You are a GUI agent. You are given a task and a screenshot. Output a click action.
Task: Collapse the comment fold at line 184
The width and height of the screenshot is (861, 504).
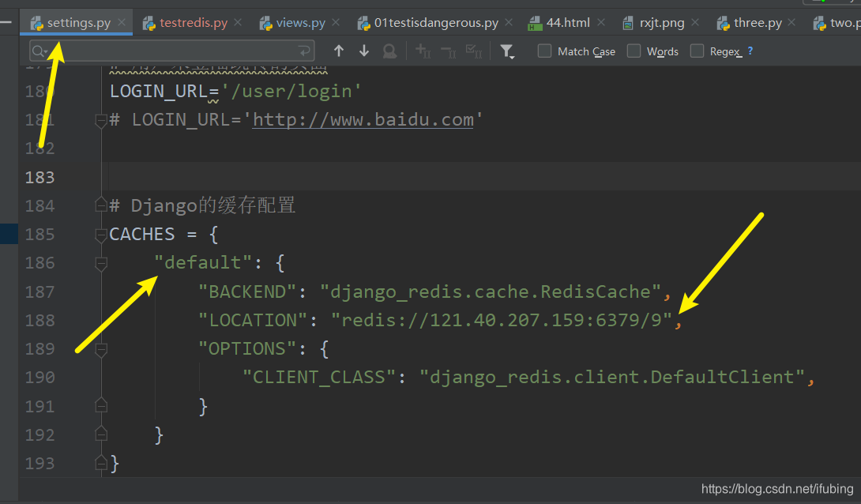101,205
